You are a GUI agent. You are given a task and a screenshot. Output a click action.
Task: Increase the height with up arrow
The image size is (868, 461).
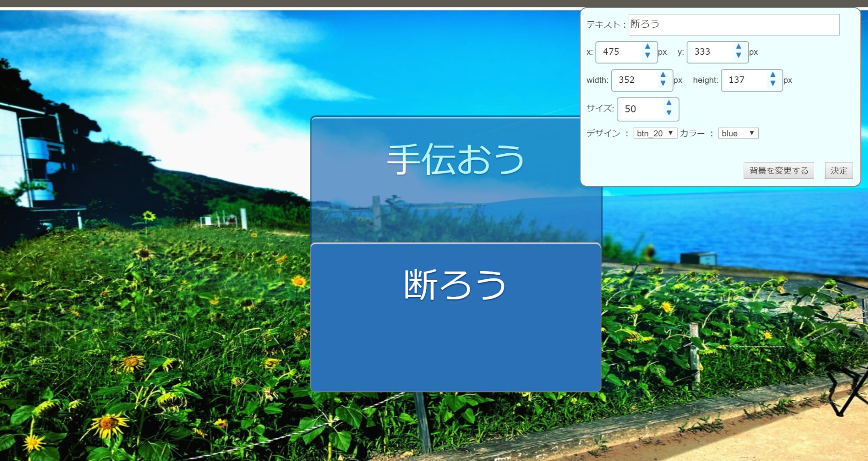tap(773, 75)
